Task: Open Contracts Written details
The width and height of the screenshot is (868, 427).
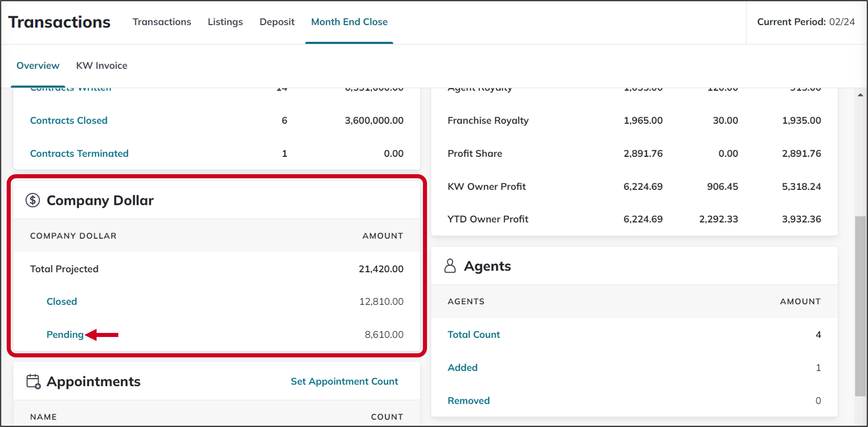Action: click(x=70, y=88)
